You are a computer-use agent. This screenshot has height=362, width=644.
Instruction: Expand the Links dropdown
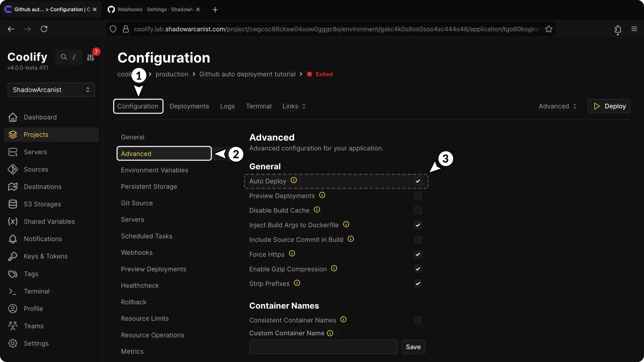coord(294,106)
